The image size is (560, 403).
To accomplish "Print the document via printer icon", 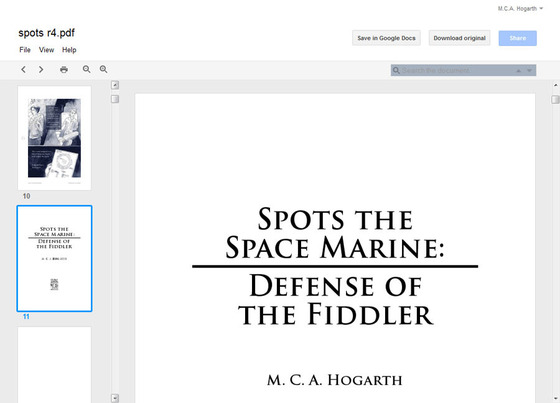I will coord(64,69).
